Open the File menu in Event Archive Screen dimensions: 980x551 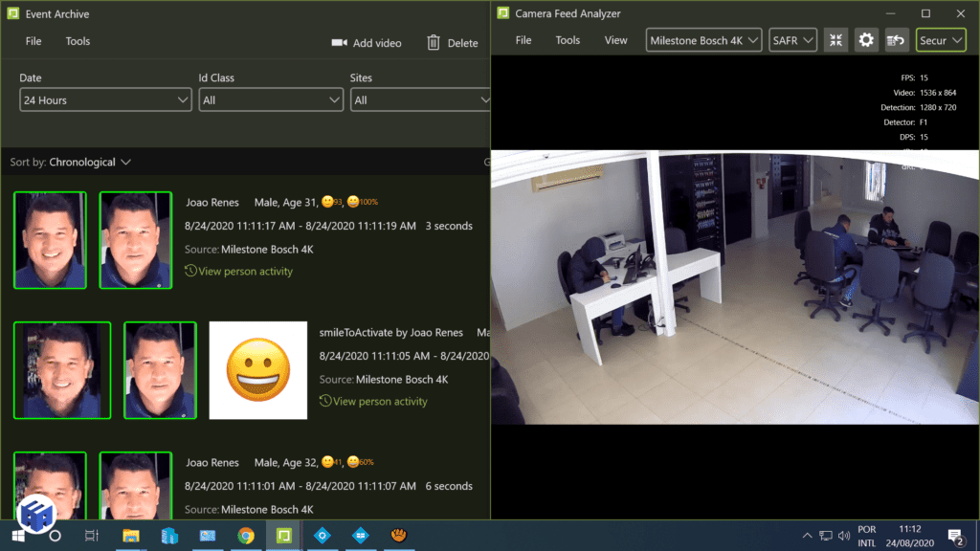(33, 40)
